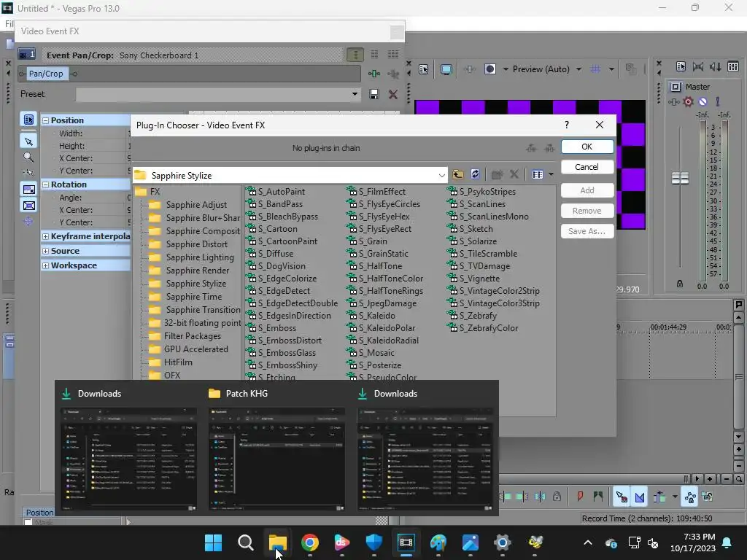Click the mixer dim output icon
Image resolution: width=747 pixels, height=560 pixels.
(715, 66)
